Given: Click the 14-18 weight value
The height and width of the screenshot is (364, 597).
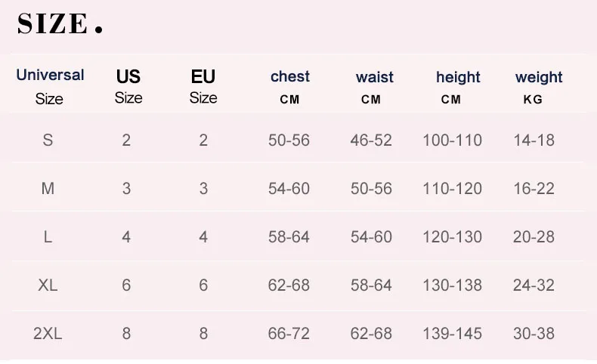Looking at the screenshot, I should (534, 140).
